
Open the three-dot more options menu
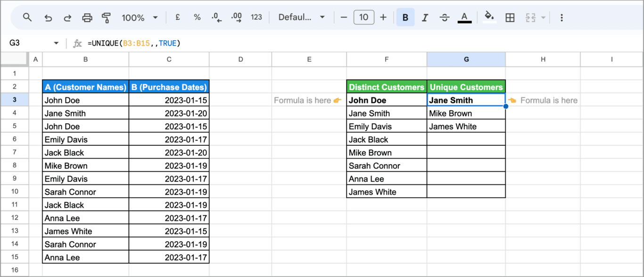[x=561, y=17]
